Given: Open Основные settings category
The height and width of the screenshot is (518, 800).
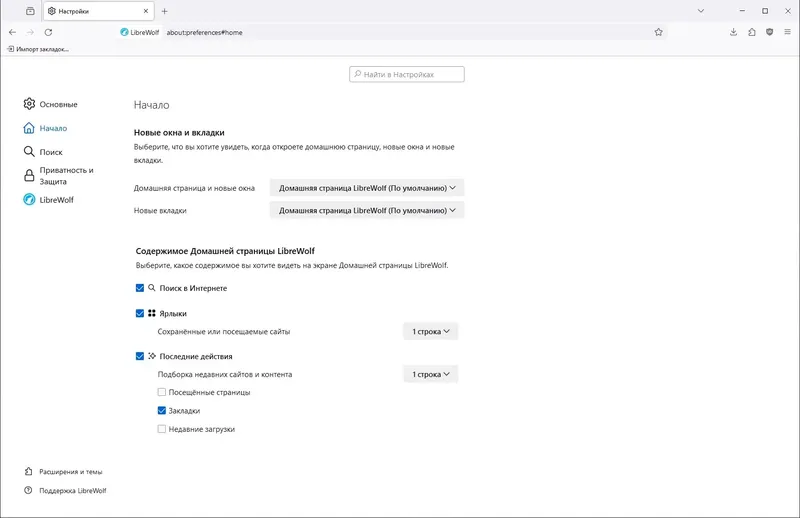Looking at the screenshot, I should pos(51,104).
